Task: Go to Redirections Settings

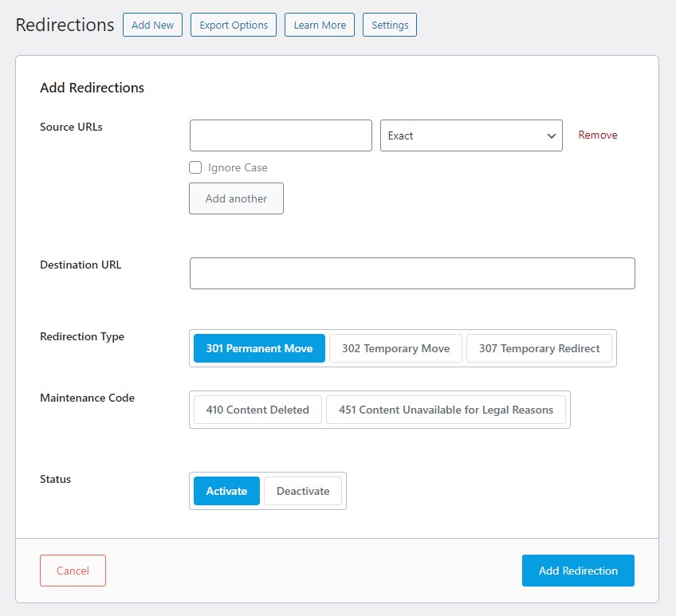Action: [390, 25]
